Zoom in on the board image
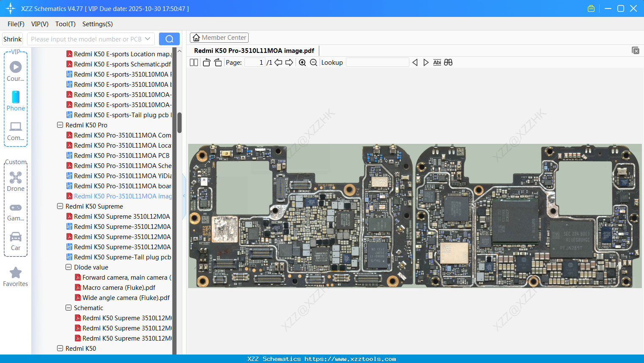 (x=302, y=62)
